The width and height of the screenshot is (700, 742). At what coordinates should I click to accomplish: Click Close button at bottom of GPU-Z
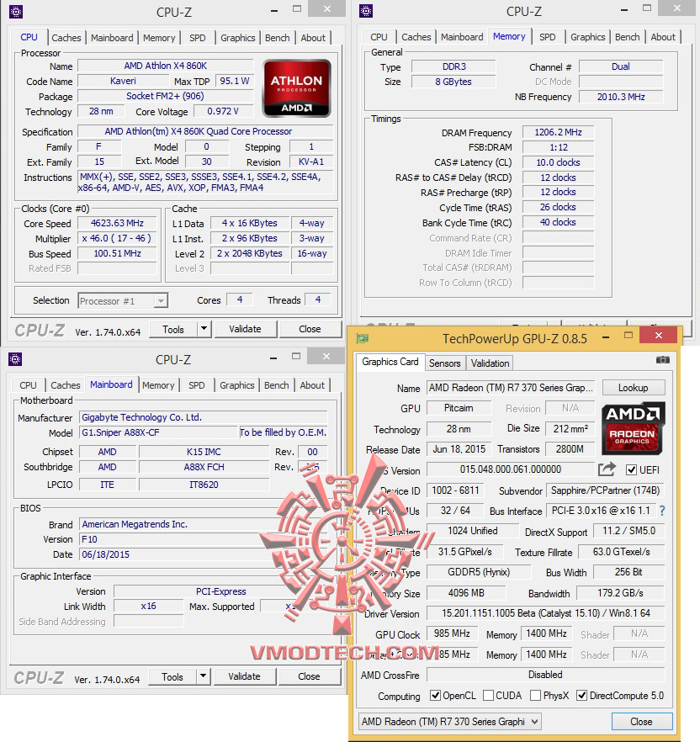[641, 722]
